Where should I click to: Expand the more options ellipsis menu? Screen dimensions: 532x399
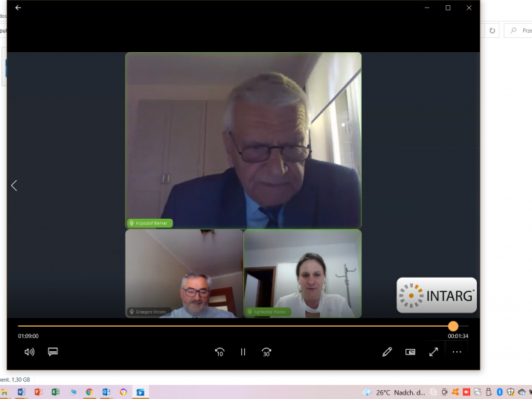(x=457, y=352)
